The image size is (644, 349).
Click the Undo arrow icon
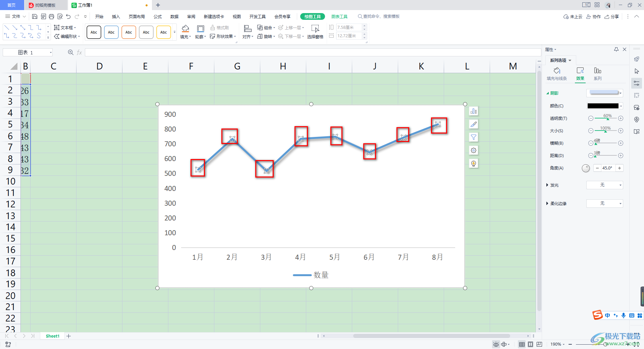tap(68, 16)
